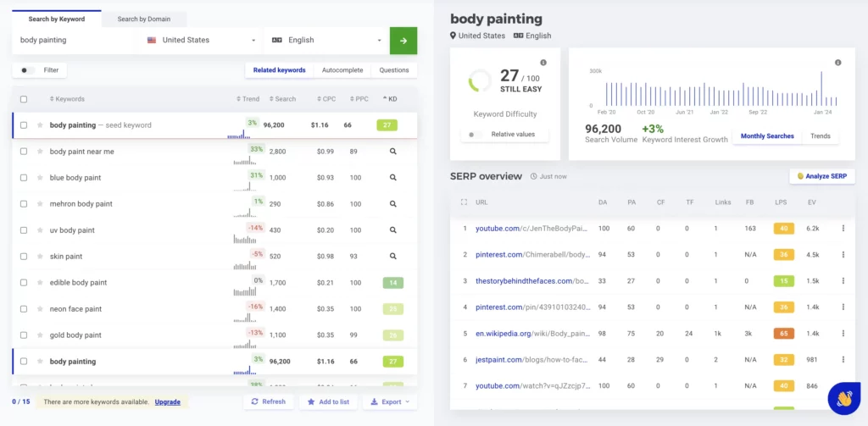The height and width of the screenshot is (426, 868).
Task: Expand the Export dropdown button
Action: [390, 401]
